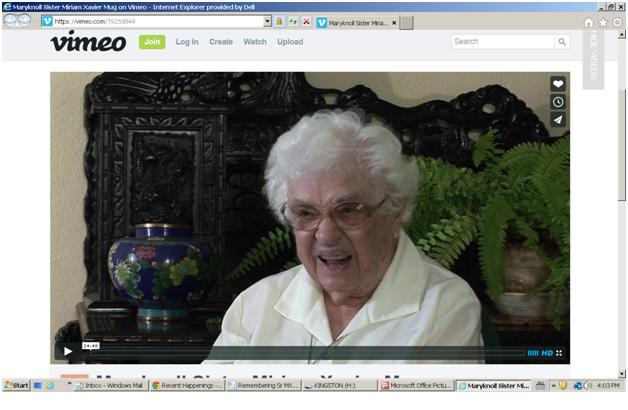Switch to Remembering Sr MX taskbar item

[264, 386]
